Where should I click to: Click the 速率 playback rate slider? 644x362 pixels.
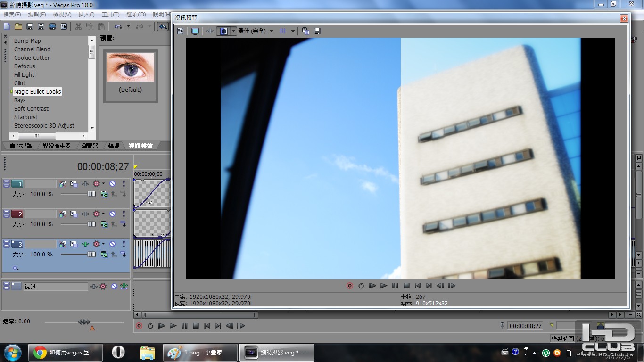[x=84, y=322]
